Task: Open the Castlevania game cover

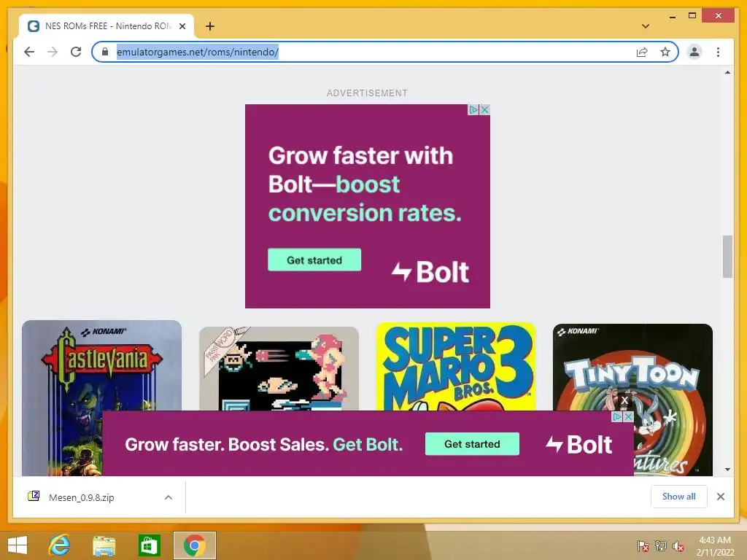Action: coord(101,398)
